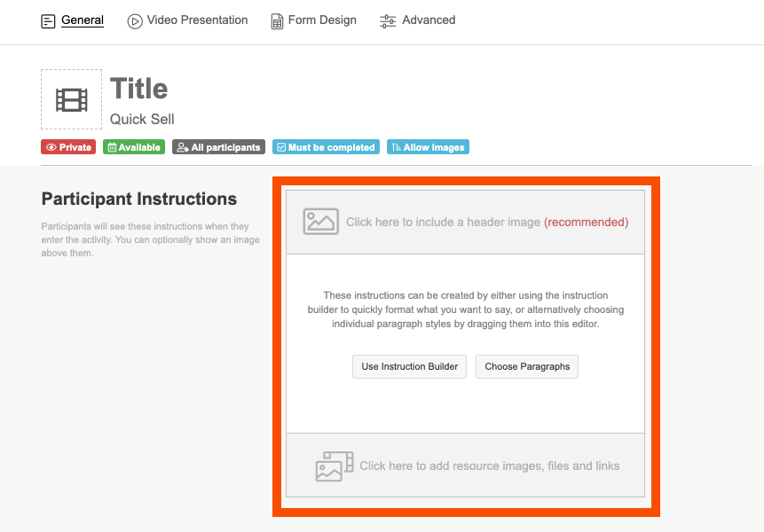Switch to the Video Presentation tab

197,20
